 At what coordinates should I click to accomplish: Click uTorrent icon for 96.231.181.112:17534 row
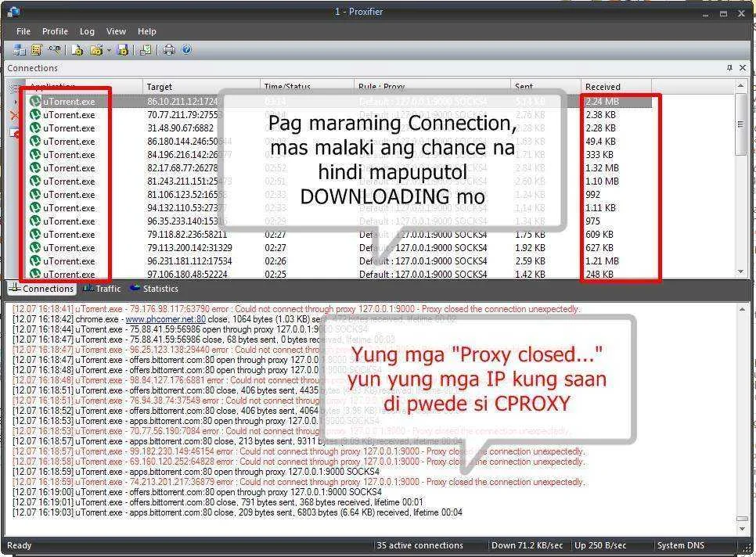point(34,261)
